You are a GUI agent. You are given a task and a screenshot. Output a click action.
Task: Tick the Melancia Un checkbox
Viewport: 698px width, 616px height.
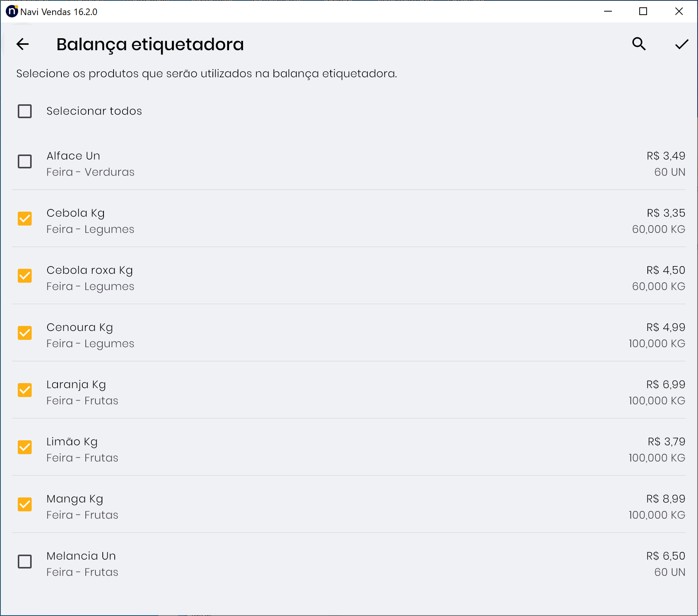[25, 562]
